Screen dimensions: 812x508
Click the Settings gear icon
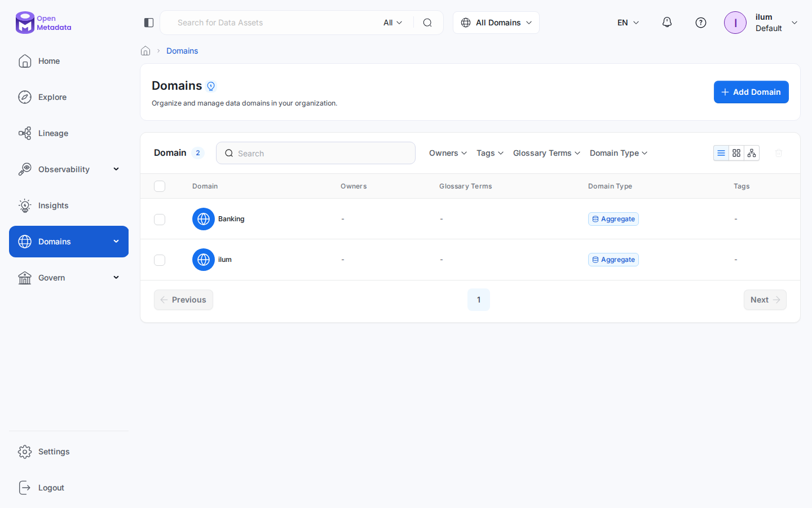point(25,452)
